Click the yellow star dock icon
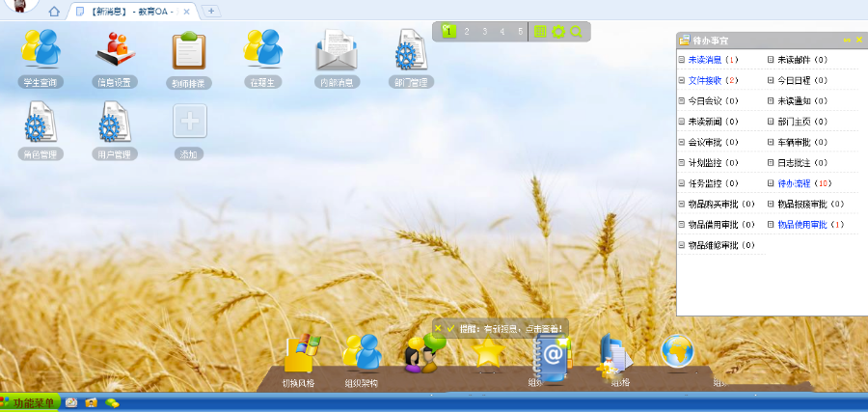This screenshot has width=868, height=412. click(x=488, y=352)
